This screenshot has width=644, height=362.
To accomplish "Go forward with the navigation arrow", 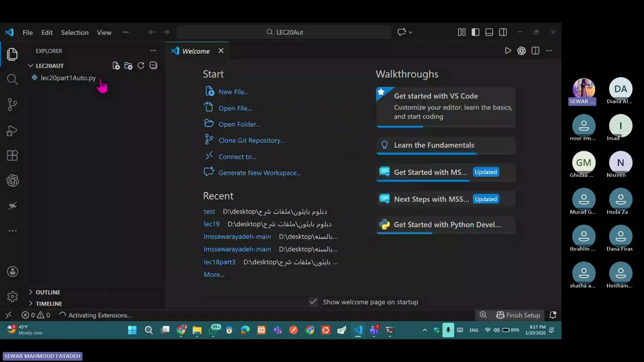I will (166, 32).
